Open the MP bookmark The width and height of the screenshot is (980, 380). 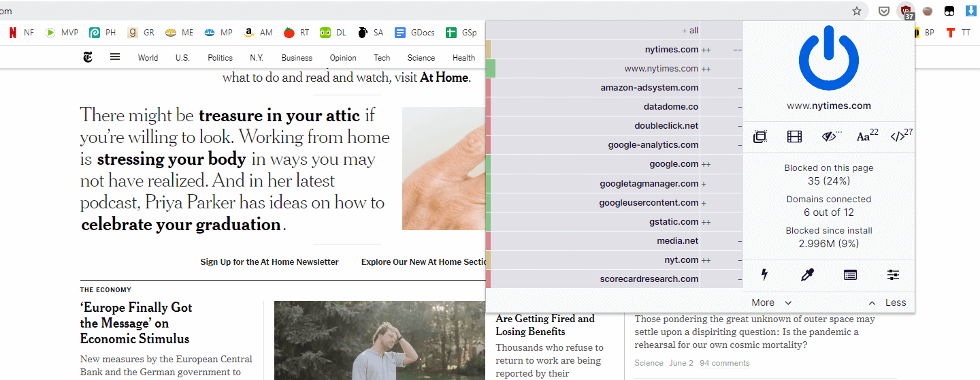click(219, 32)
